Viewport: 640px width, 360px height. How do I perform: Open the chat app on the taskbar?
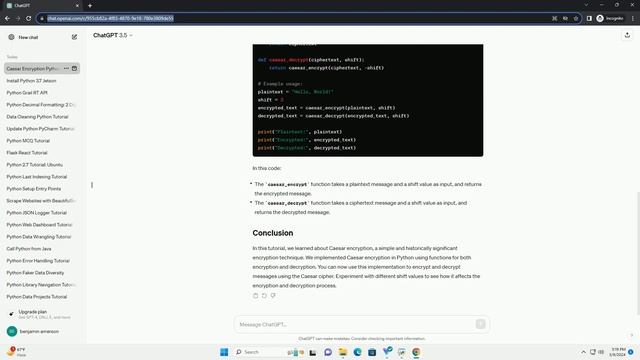pos(328,352)
